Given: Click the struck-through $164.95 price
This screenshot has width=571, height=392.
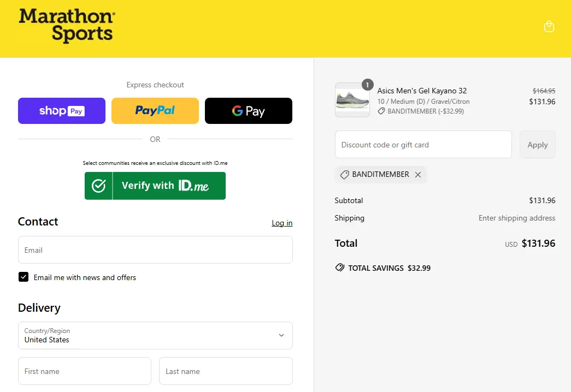Looking at the screenshot, I should coord(544,91).
